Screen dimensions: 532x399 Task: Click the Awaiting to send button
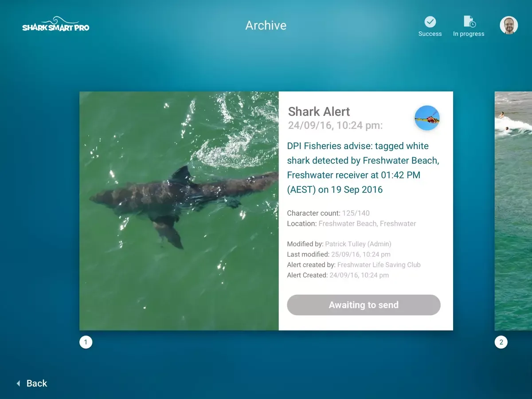point(364,305)
